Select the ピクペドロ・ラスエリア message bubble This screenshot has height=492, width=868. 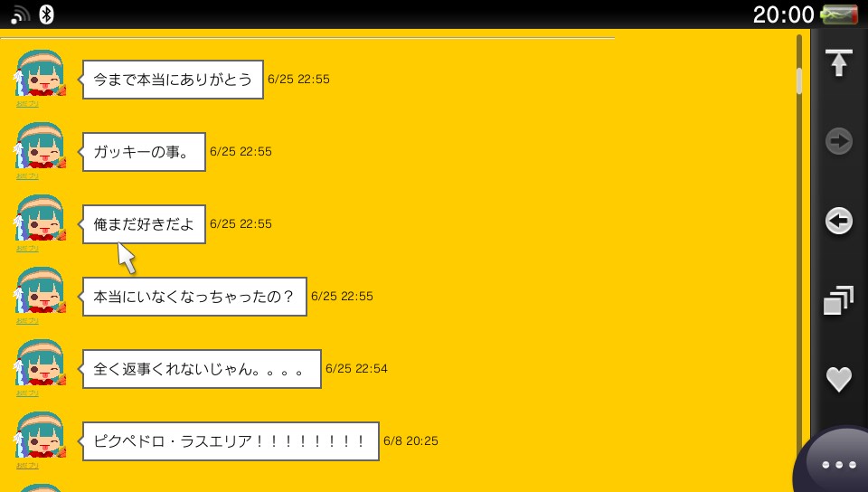(x=231, y=441)
